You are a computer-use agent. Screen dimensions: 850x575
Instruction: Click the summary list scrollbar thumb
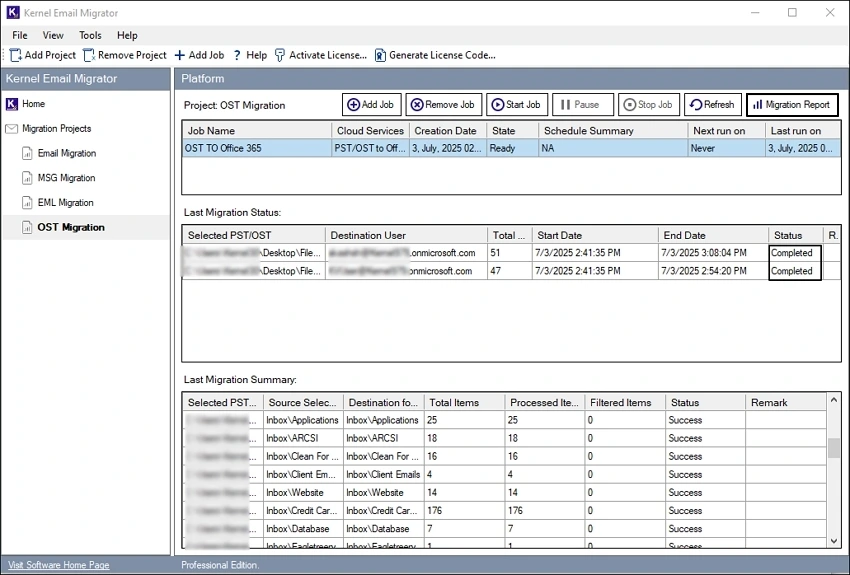tap(834, 448)
